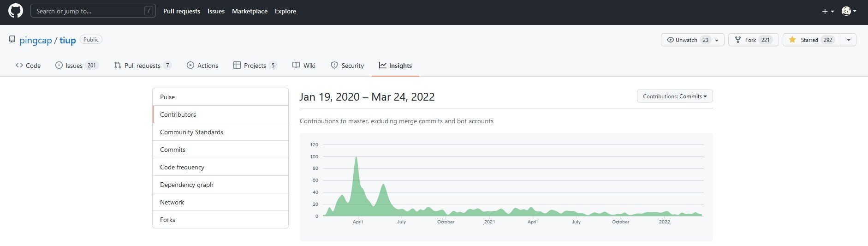Screen dimensions: 868x246
Task: Switch to the Issues tab
Action: 76,66
